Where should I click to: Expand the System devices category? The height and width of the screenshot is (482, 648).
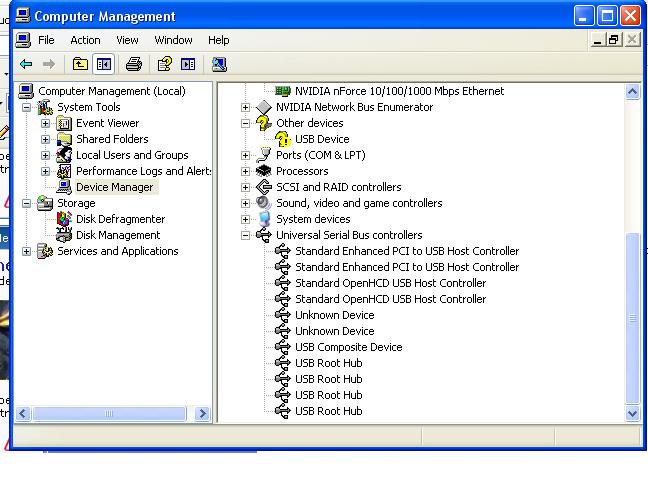(x=245, y=219)
